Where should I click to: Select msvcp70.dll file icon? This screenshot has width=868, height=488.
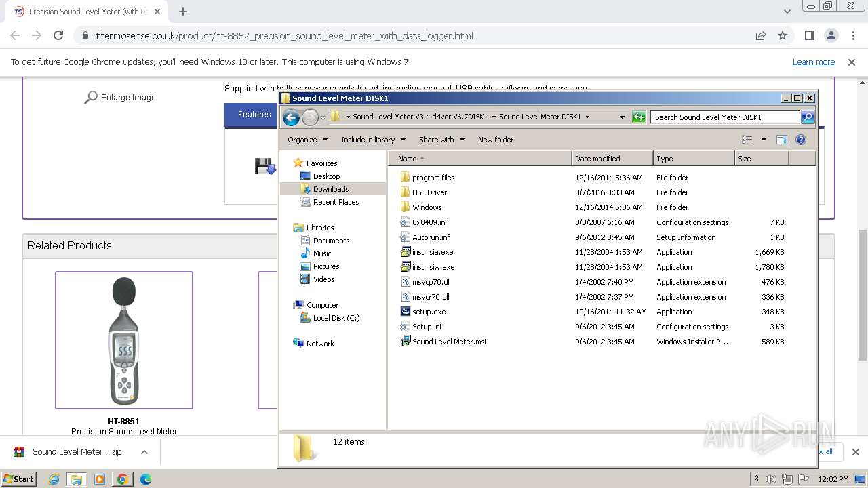tap(405, 282)
